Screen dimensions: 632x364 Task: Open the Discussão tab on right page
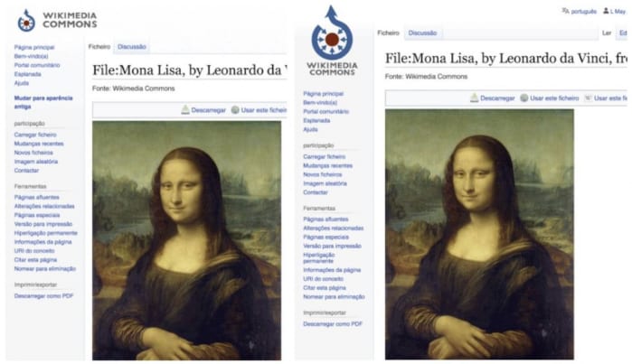point(422,33)
